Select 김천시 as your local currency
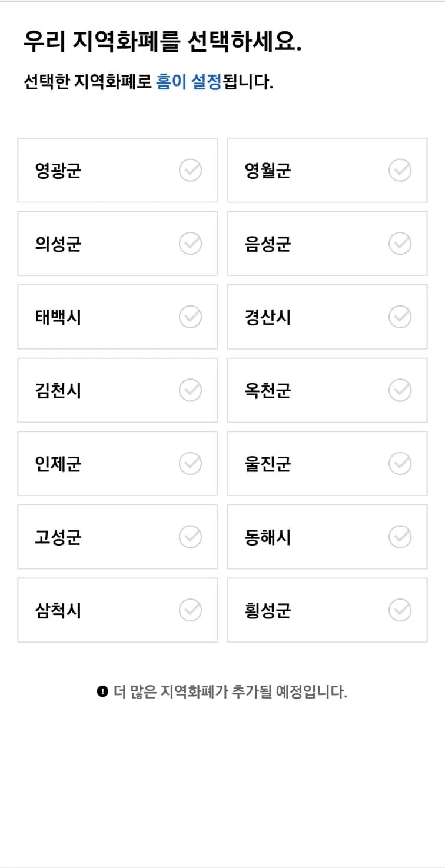 point(117,390)
